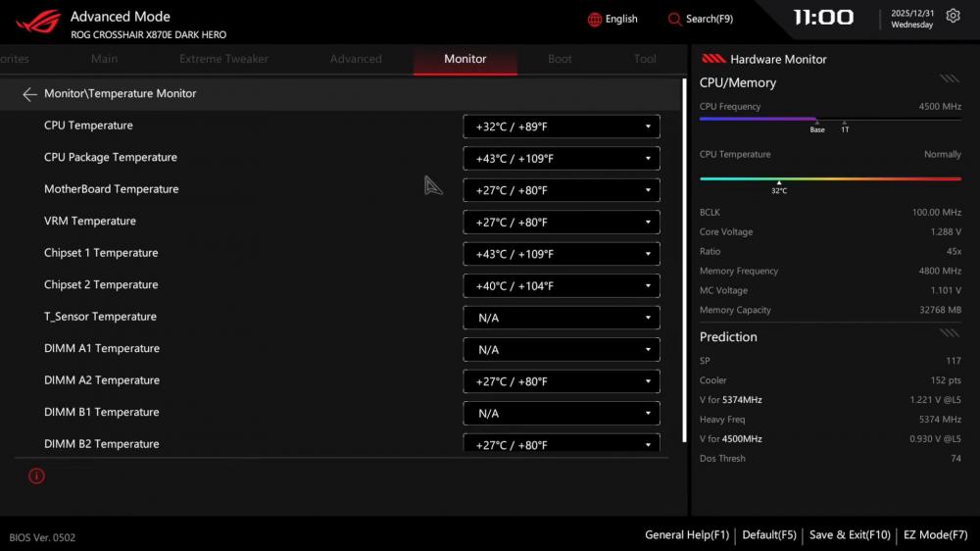Open the CPU Temperature dropdown
The image size is (980, 551).
[561, 126]
